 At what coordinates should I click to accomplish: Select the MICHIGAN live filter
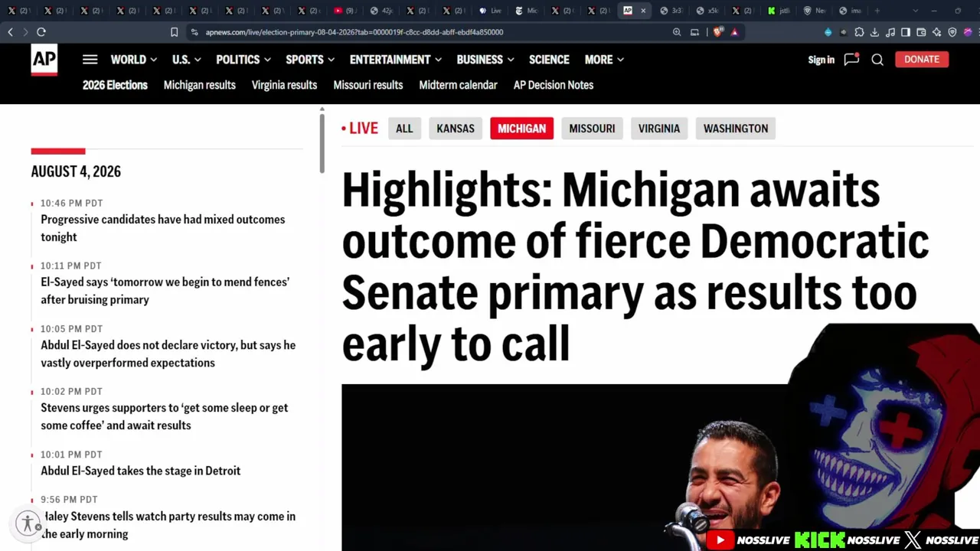[522, 129]
